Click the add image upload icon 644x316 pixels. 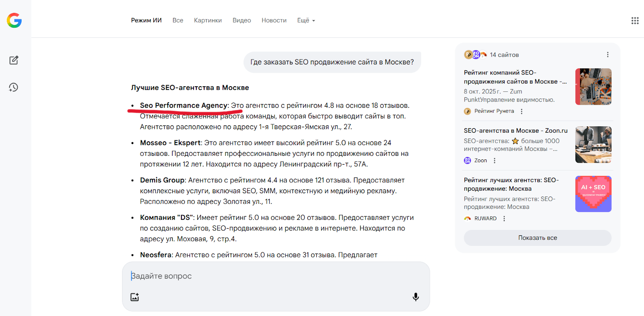[135, 297]
